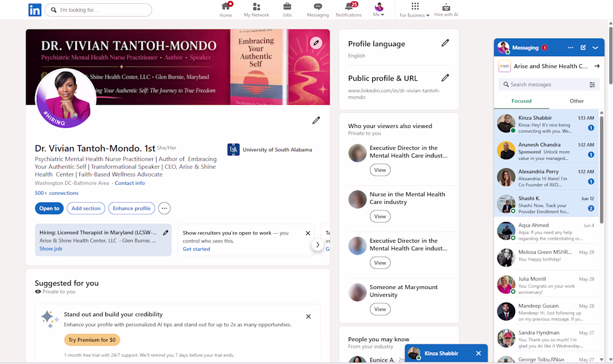This screenshot has height=364, width=613.
Task: Show next card in profile carousel
Action: 318,244
